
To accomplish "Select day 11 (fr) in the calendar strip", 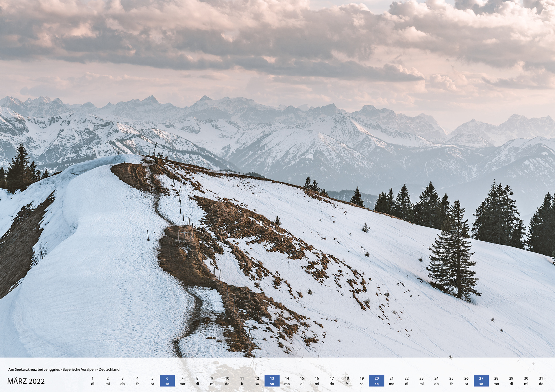I will [242, 381].
